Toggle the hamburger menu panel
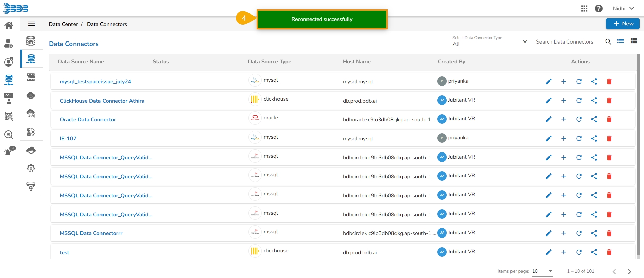Image resolution: width=644 pixels, height=278 pixels. click(32, 24)
